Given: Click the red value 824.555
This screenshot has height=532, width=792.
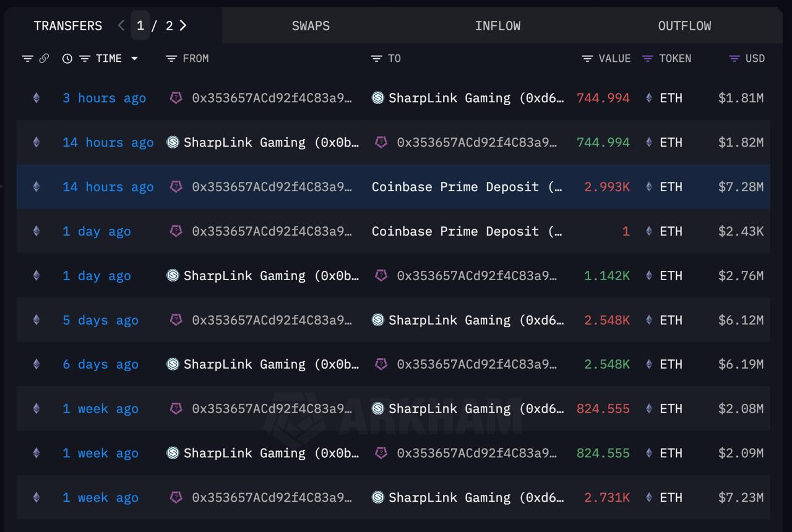Looking at the screenshot, I should pyautogui.click(x=603, y=409).
